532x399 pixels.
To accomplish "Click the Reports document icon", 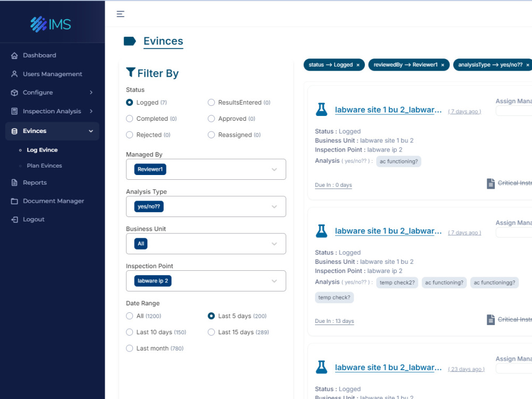I will coord(14,182).
